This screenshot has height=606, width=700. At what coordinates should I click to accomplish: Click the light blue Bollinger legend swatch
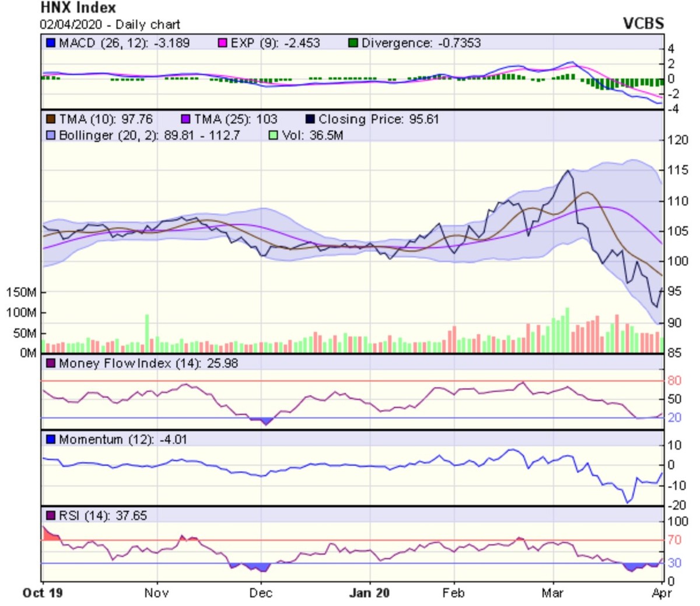click(51, 135)
